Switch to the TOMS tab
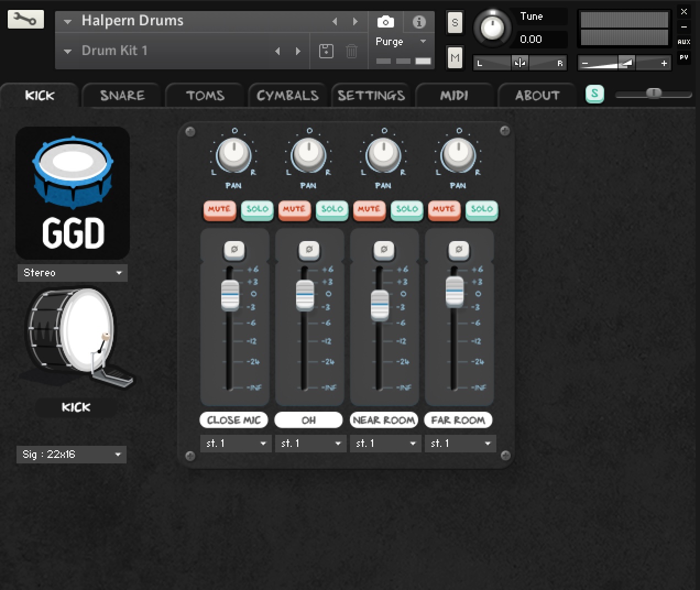The width and height of the screenshot is (700, 590). 205,96
